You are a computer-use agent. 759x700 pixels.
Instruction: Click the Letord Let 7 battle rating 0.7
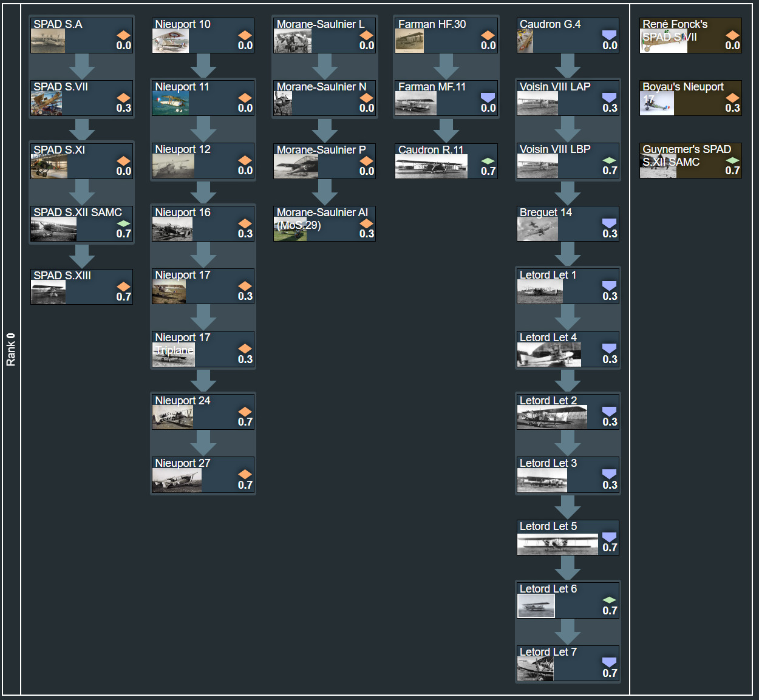tap(610, 673)
